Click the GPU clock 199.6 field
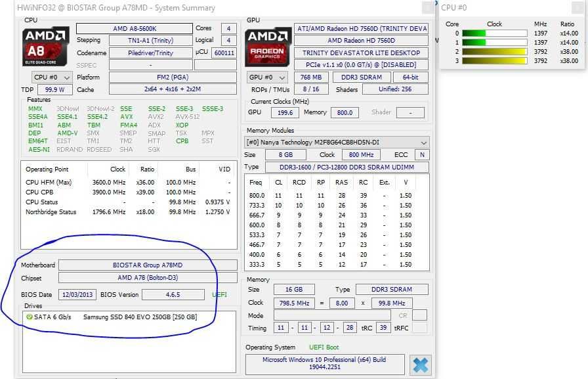 285,112
